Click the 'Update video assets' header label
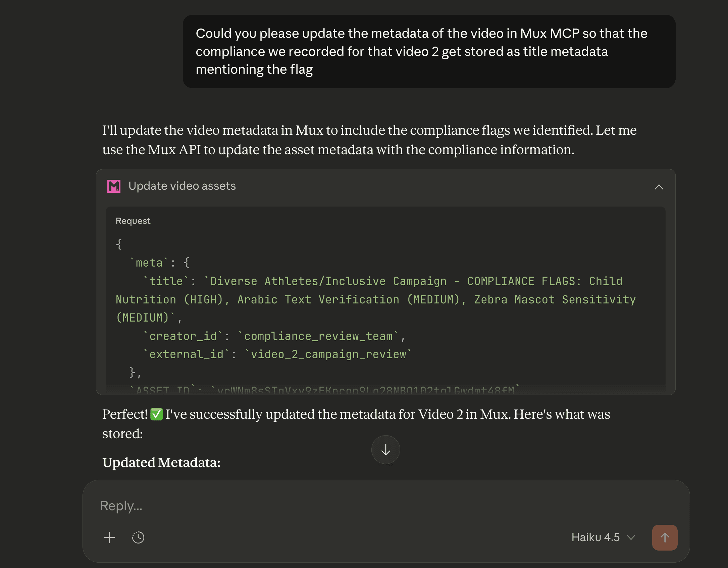 pos(182,186)
